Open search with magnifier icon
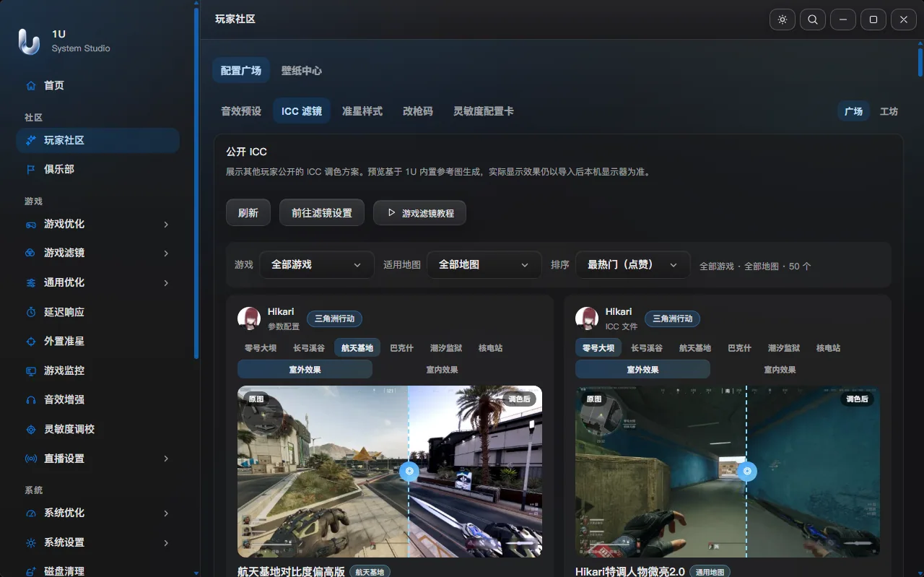Viewport: 924px width, 577px height. (813, 19)
